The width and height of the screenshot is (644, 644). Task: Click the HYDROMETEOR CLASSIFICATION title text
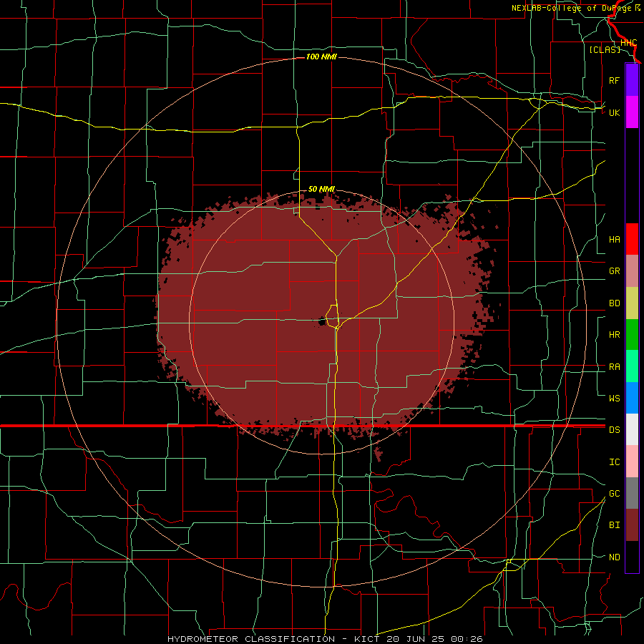click(251, 639)
